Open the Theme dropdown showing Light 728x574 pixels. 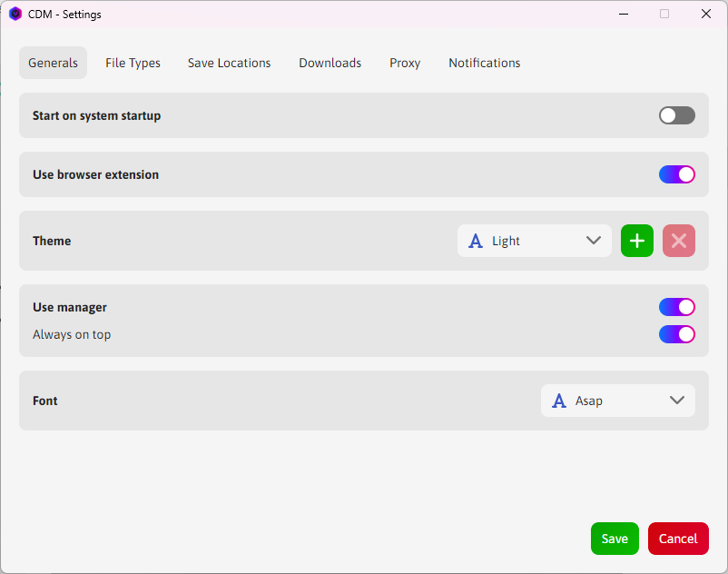pos(534,241)
